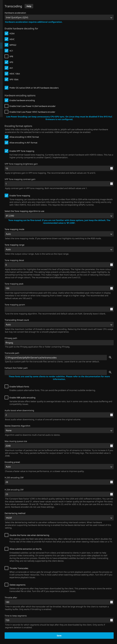The image size is (117, 644).
Task: Open the Deinterlacing method YADIF dropdown
Action: point(59,518)
